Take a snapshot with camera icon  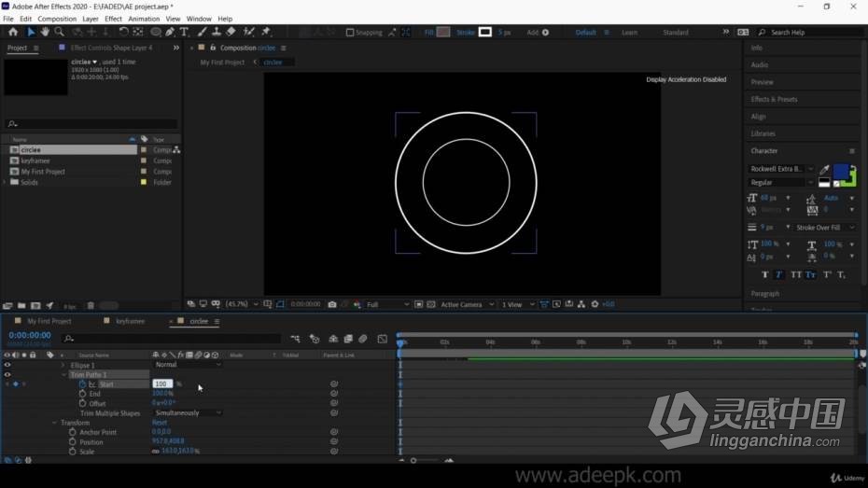click(332, 304)
